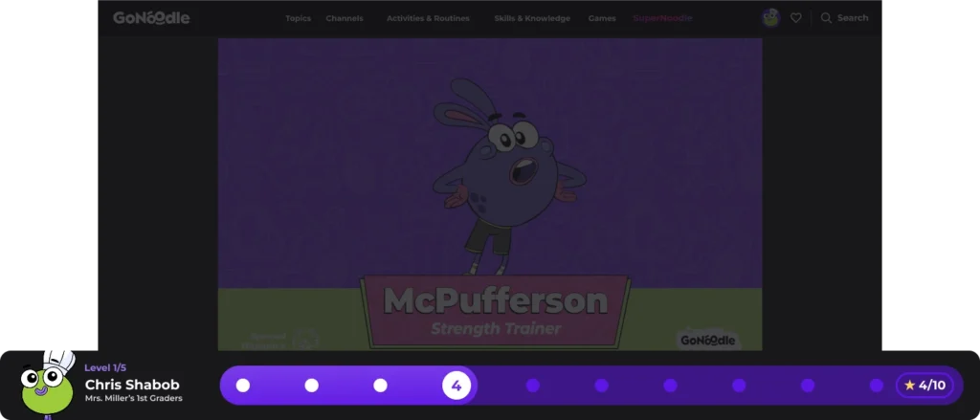Image resolution: width=980 pixels, height=420 pixels.
Task: Select the third completed progress dot
Action: [381, 386]
